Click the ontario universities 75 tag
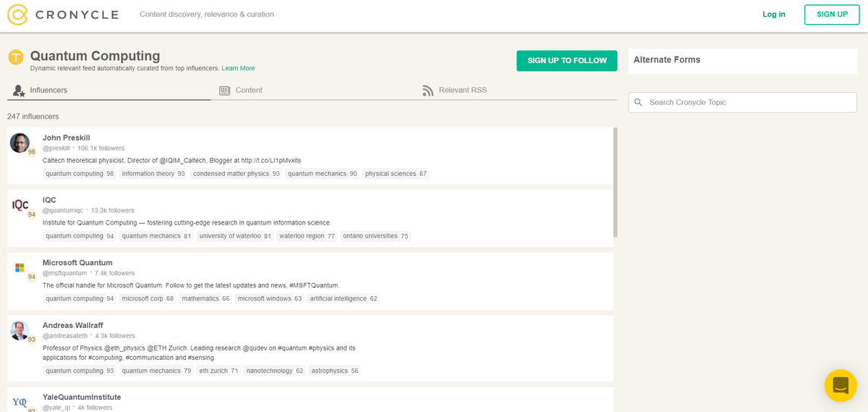Image resolution: width=868 pixels, height=412 pixels. [x=375, y=236]
